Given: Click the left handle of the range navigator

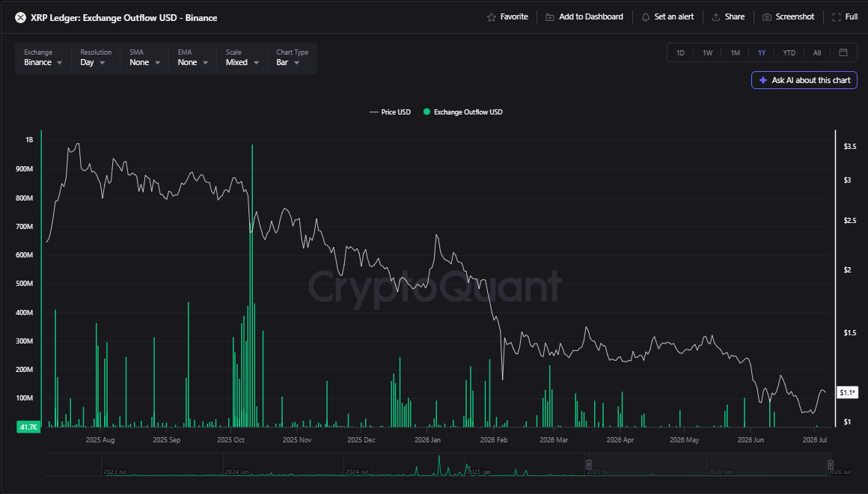Looking at the screenshot, I should [x=589, y=465].
